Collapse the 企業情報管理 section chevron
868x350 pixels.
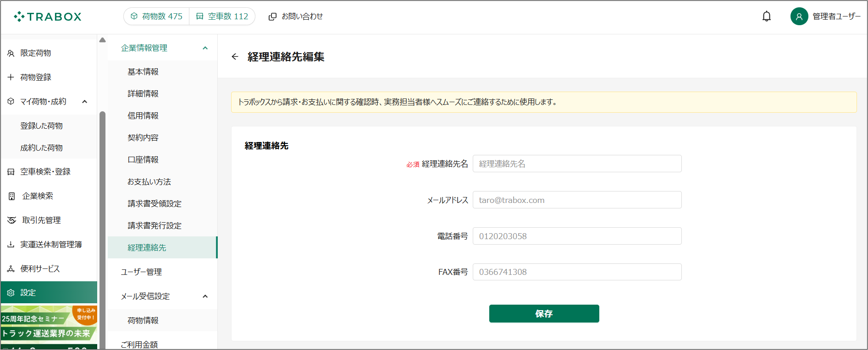[x=205, y=48]
